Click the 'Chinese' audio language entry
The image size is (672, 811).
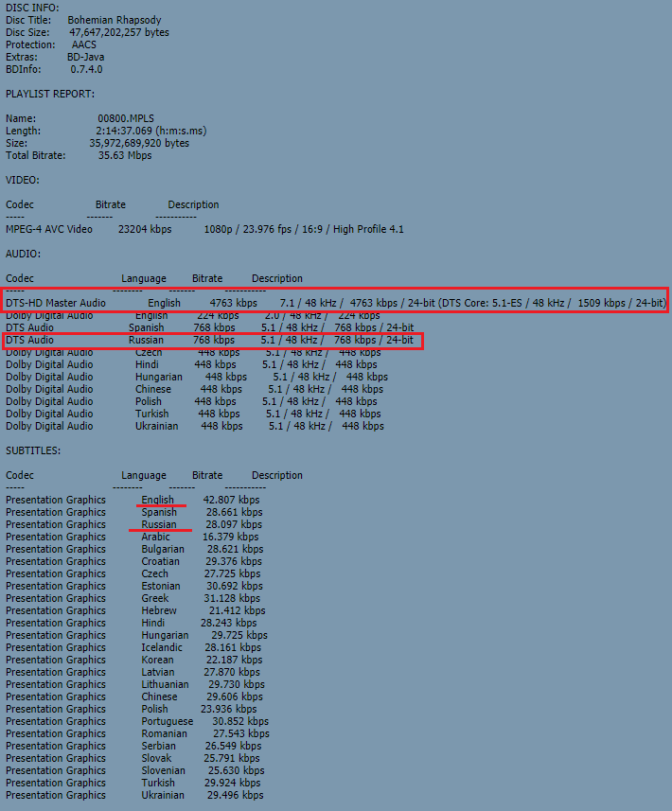(x=153, y=390)
